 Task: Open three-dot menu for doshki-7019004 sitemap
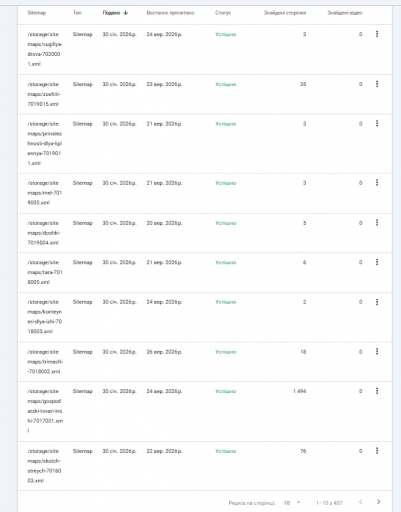point(377,223)
